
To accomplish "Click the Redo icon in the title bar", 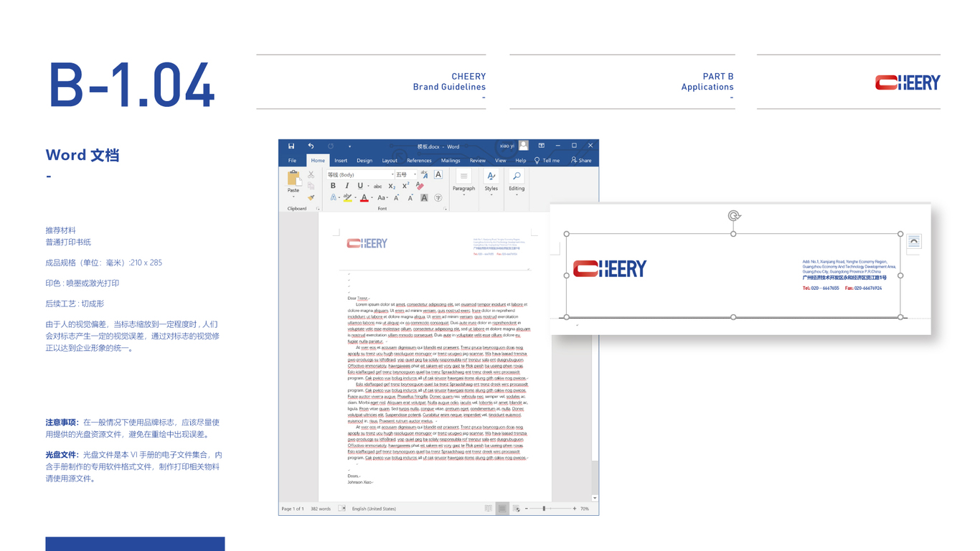I will pos(331,146).
